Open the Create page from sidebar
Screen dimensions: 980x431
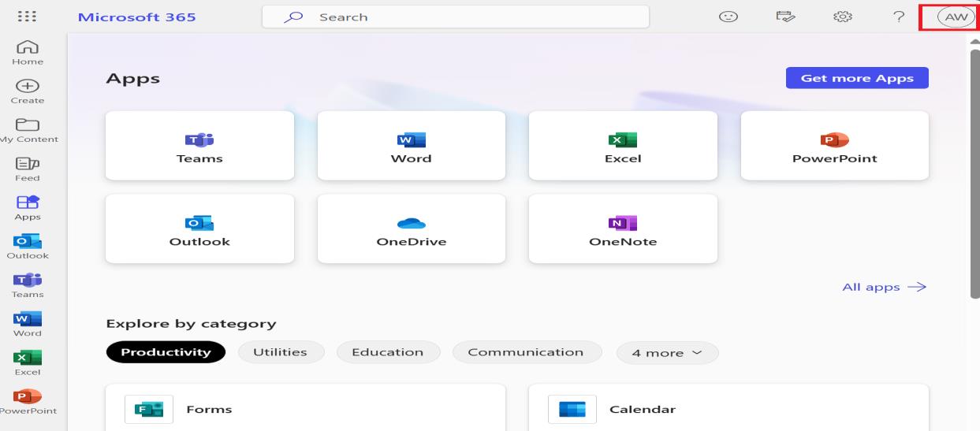26,91
